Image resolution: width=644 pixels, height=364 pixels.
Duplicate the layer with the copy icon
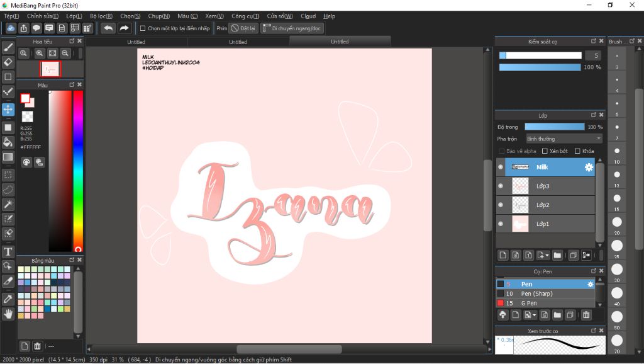point(574,256)
